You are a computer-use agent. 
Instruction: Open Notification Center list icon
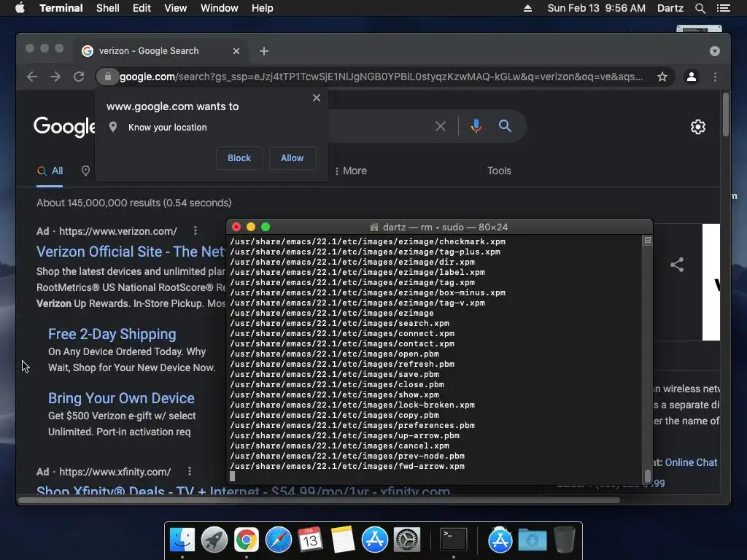click(x=724, y=8)
